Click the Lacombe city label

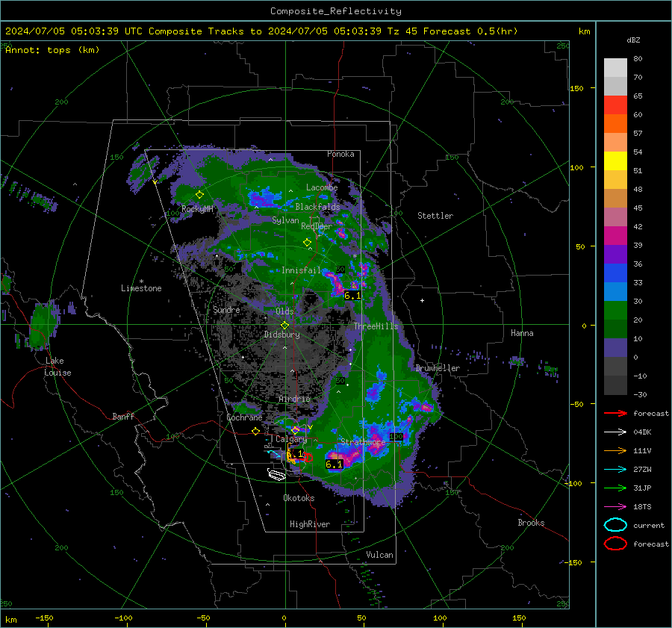click(322, 187)
